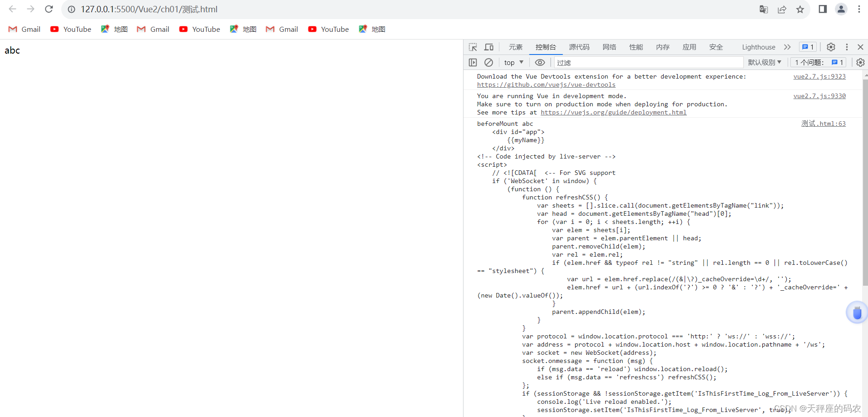The width and height of the screenshot is (868, 417).
Task: Go back to previous page
Action: [x=13, y=9]
